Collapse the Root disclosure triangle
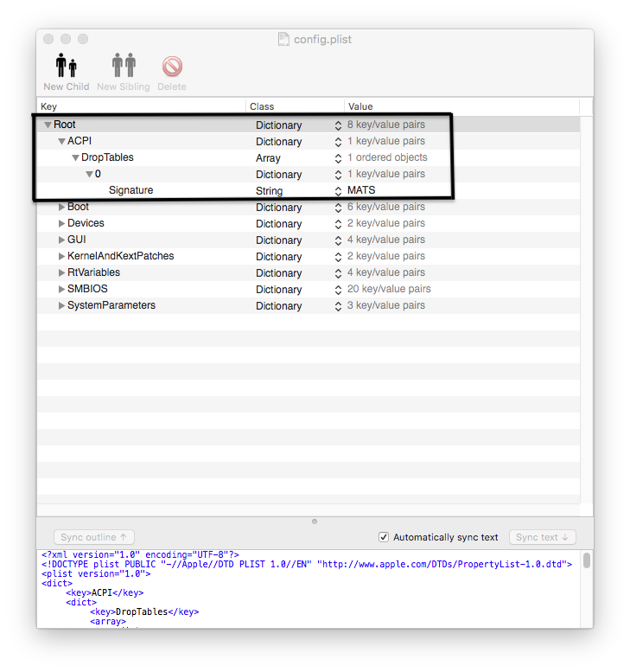The width and height of the screenshot is (630, 672). [x=48, y=125]
